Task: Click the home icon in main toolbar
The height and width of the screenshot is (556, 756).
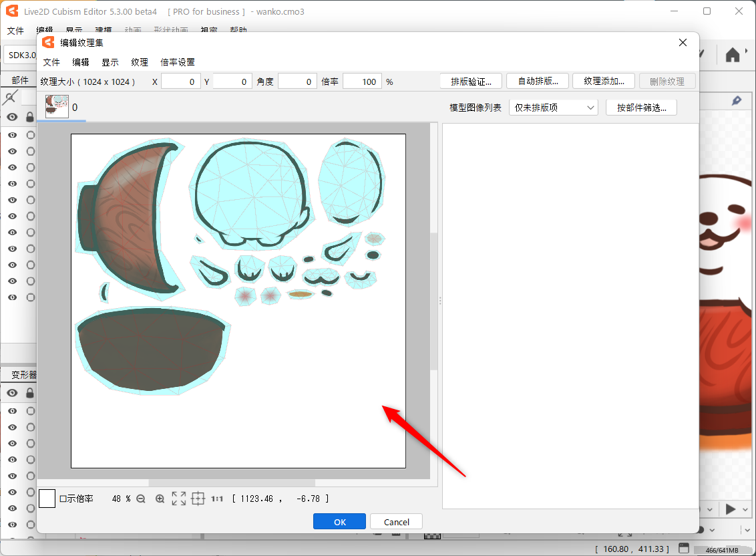Action: (733, 55)
